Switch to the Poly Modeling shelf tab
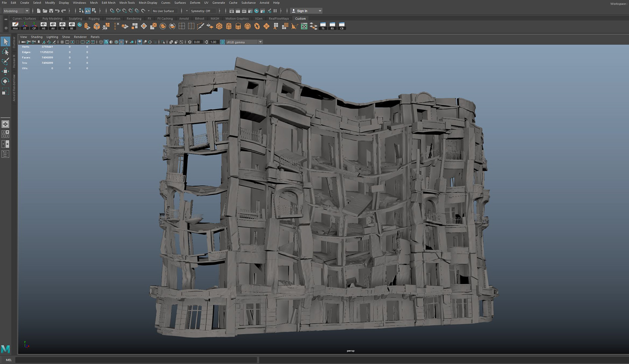 [x=52, y=19]
